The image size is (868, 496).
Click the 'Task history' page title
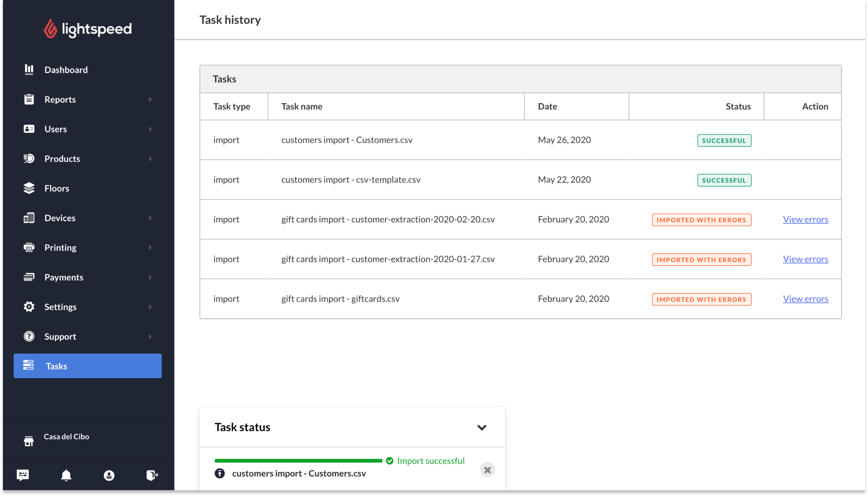230,20
